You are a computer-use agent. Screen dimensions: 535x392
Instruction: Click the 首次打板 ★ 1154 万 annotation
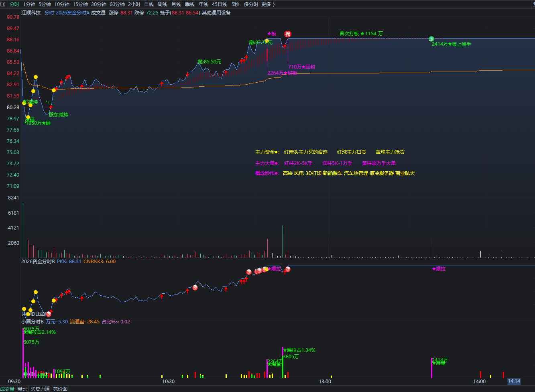(361, 34)
